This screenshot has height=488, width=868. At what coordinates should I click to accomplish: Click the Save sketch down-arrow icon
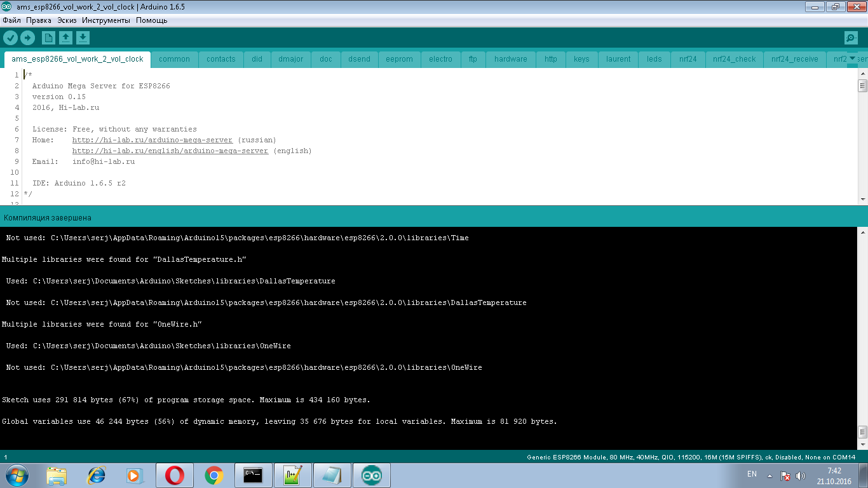click(x=83, y=37)
